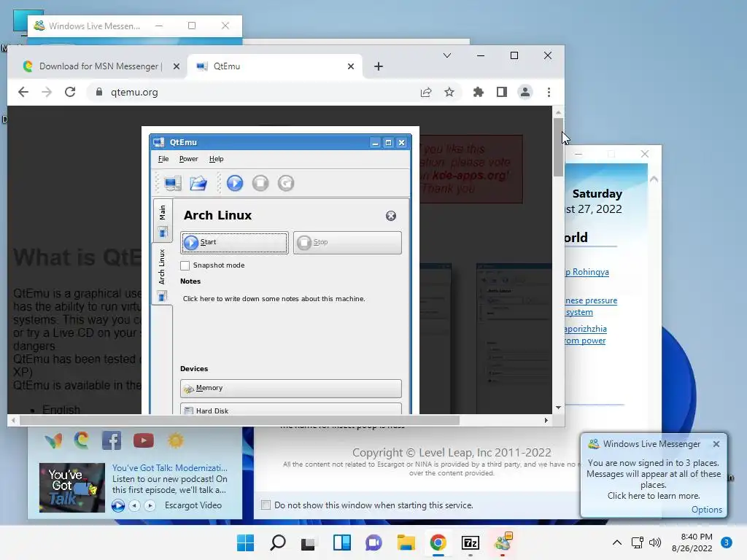This screenshot has height=560, width=747.
Task: Select the Main vertical tab in QtEmu
Action: (x=163, y=221)
